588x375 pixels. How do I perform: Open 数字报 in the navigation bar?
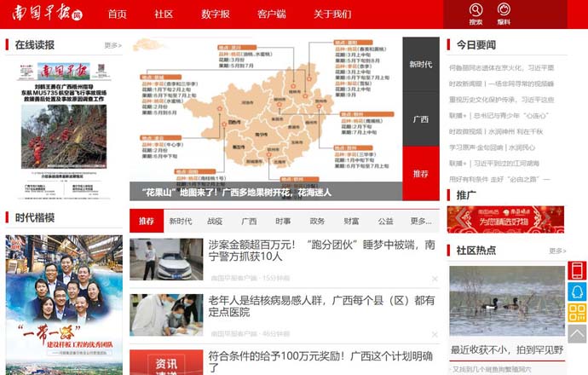coord(216,14)
